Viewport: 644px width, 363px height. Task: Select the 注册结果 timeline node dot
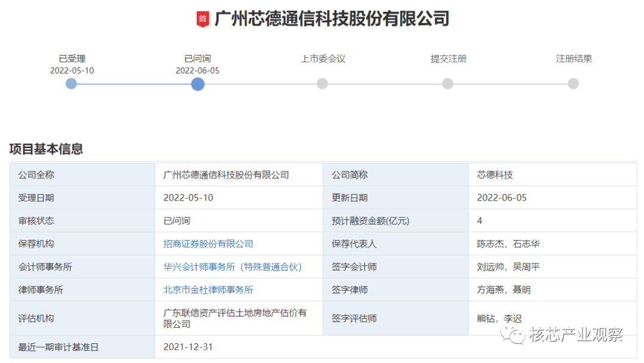[x=574, y=84]
